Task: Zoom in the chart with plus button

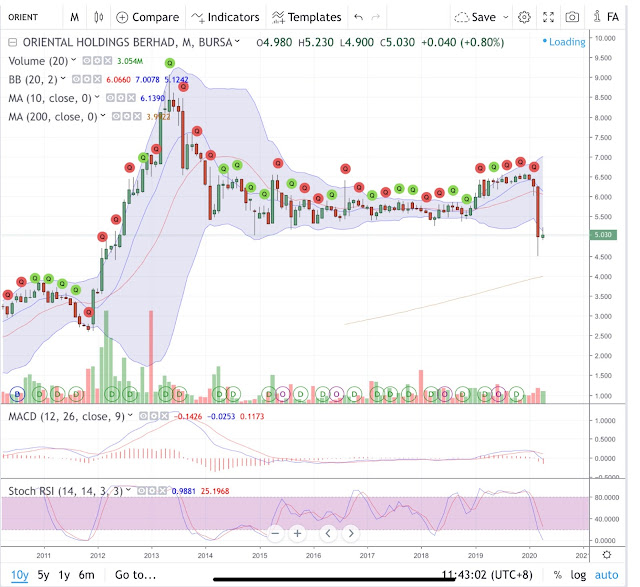Action: tap(298, 534)
